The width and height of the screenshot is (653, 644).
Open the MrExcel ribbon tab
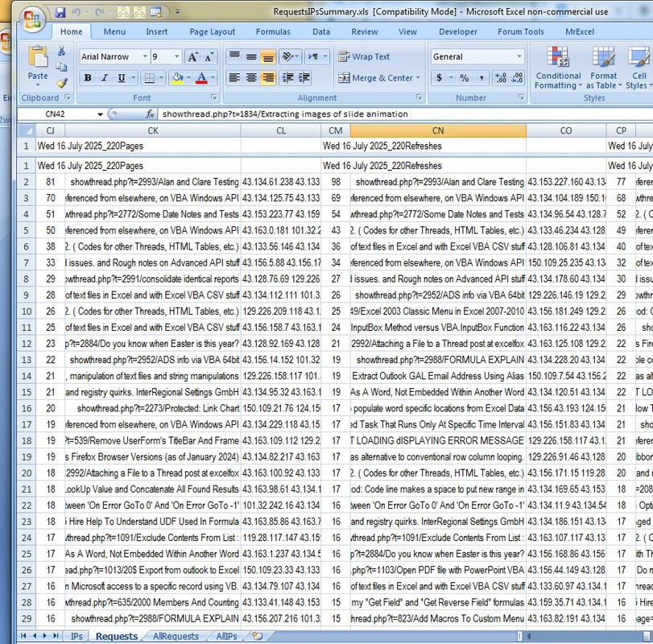(579, 31)
